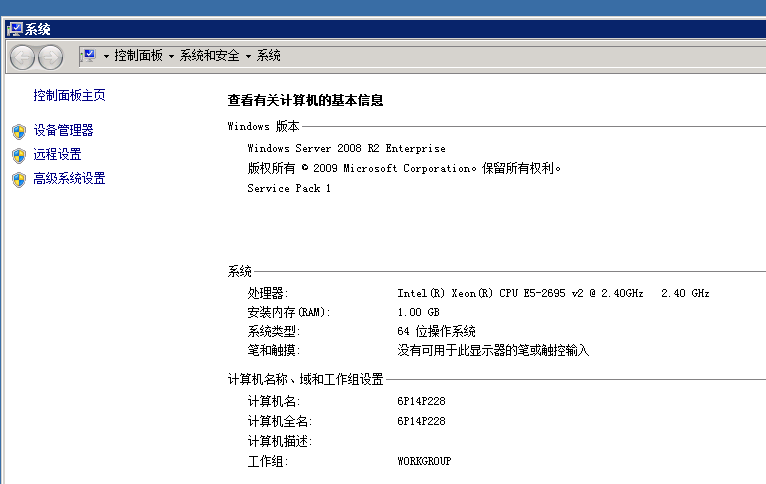Click installed RAM value 1.00 GB
766x484 pixels.
[x=418, y=312]
